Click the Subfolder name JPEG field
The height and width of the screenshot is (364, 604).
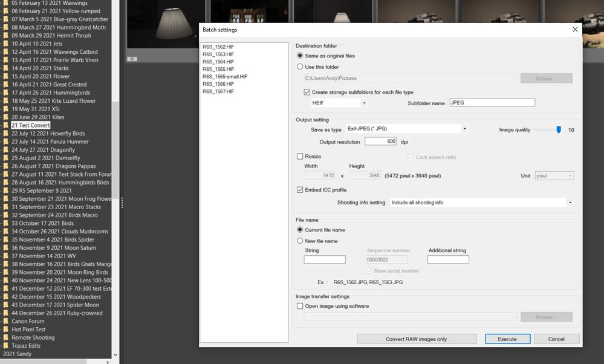click(492, 102)
